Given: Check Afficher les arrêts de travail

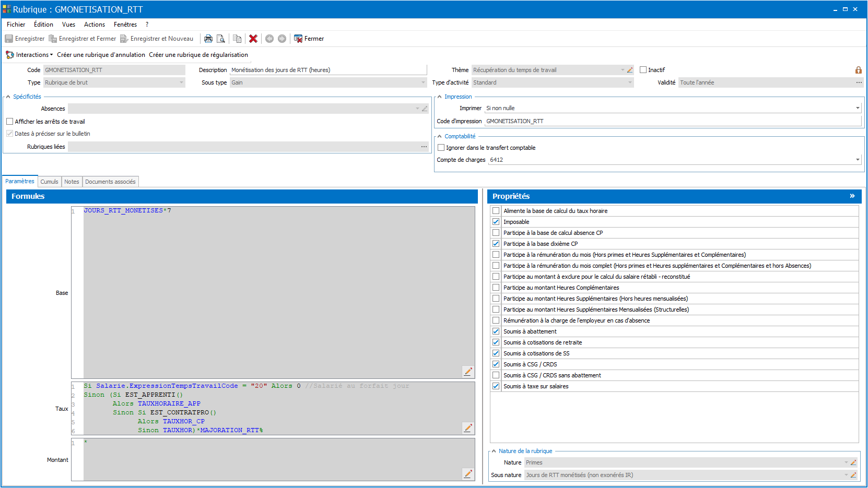Looking at the screenshot, I should click(x=9, y=122).
